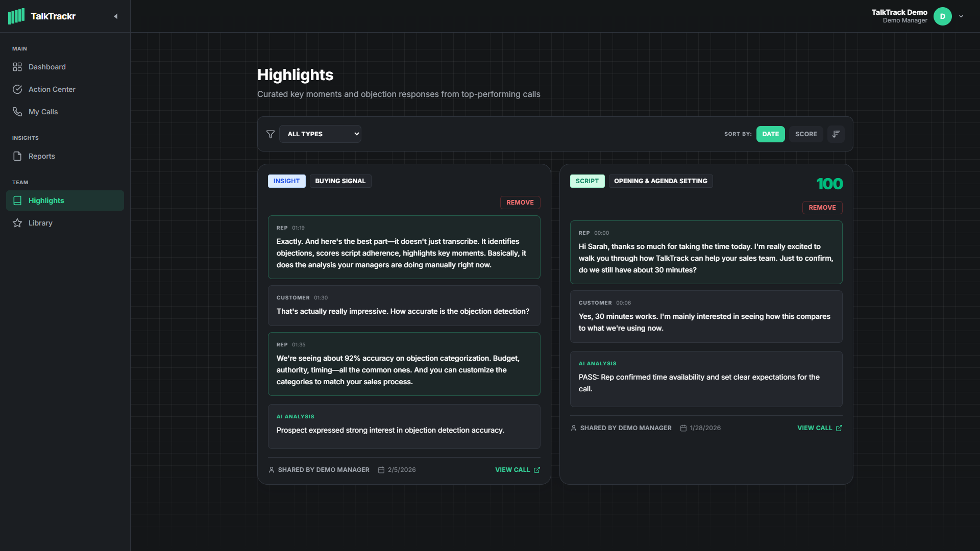Click the TalkTrackr logo icon

[x=16, y=16]
